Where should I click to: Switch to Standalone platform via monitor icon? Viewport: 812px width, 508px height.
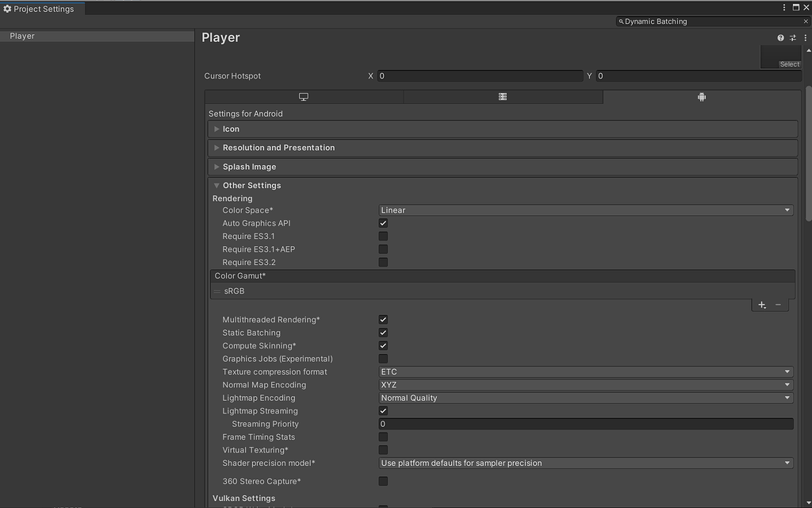(x=304, y=95)
